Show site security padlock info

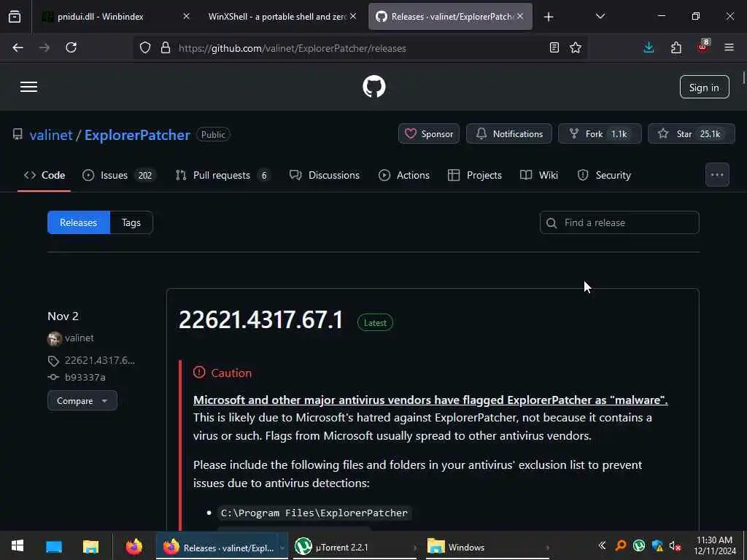point(166,47)
